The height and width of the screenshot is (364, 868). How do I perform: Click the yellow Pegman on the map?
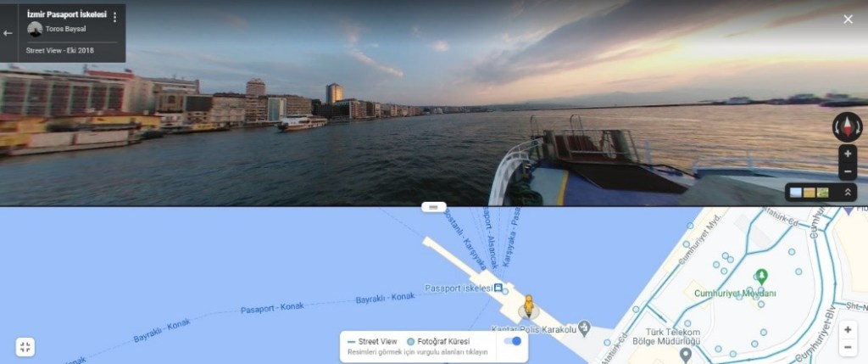529,306
